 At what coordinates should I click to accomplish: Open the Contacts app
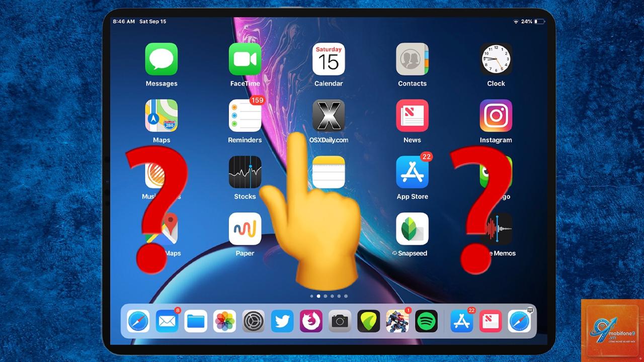[412, 59]
